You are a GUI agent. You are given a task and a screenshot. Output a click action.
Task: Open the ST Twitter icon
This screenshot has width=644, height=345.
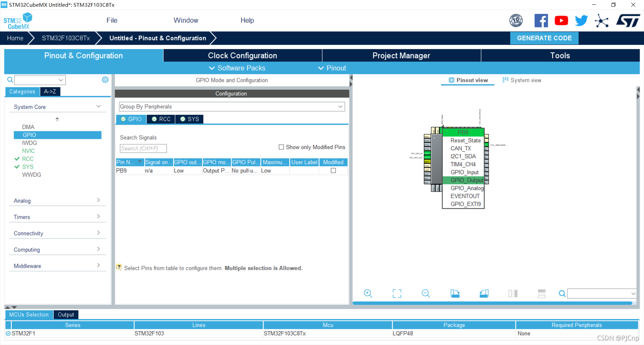click(x=581, y=21)
